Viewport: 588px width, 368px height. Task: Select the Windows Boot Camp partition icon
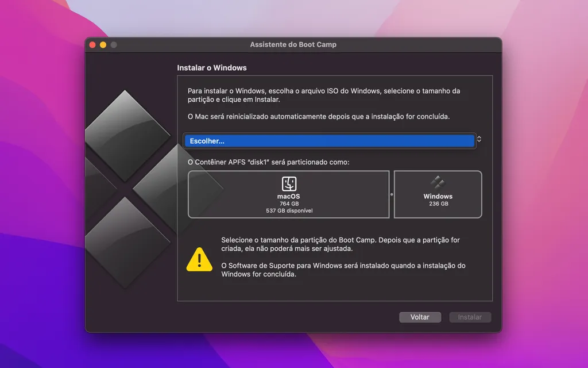pos(438,182)
